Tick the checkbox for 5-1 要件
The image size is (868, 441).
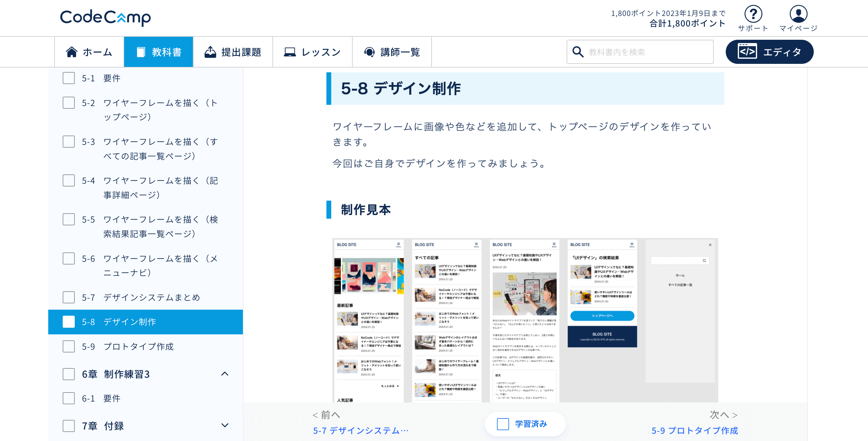[69, 78]
